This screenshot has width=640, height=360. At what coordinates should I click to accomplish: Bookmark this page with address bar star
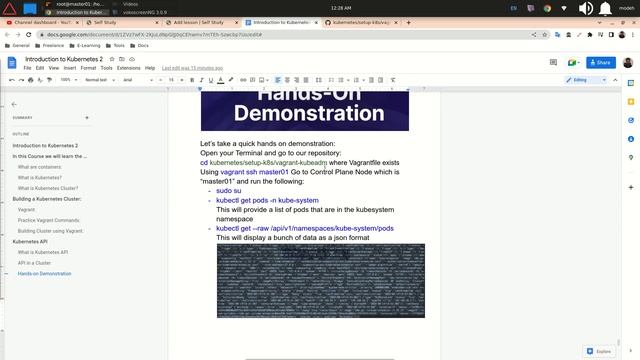click(544, 35)
